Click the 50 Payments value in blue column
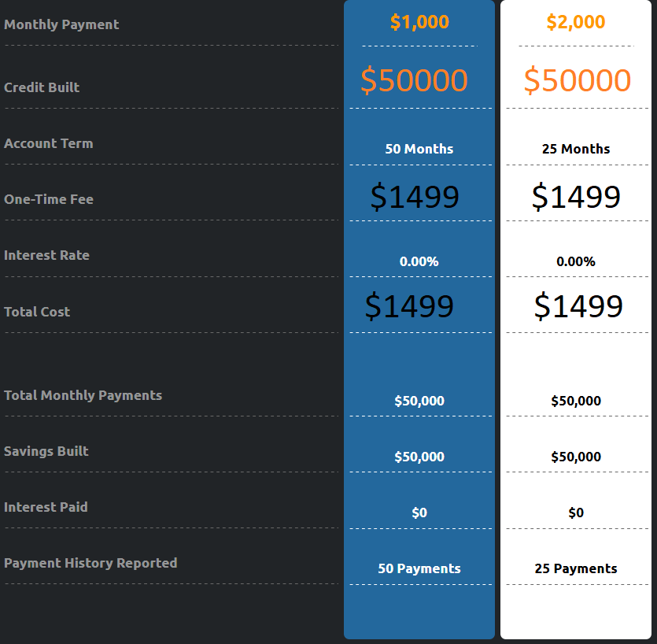The width and height of the screenshot is (657, 644). [419, 568]
